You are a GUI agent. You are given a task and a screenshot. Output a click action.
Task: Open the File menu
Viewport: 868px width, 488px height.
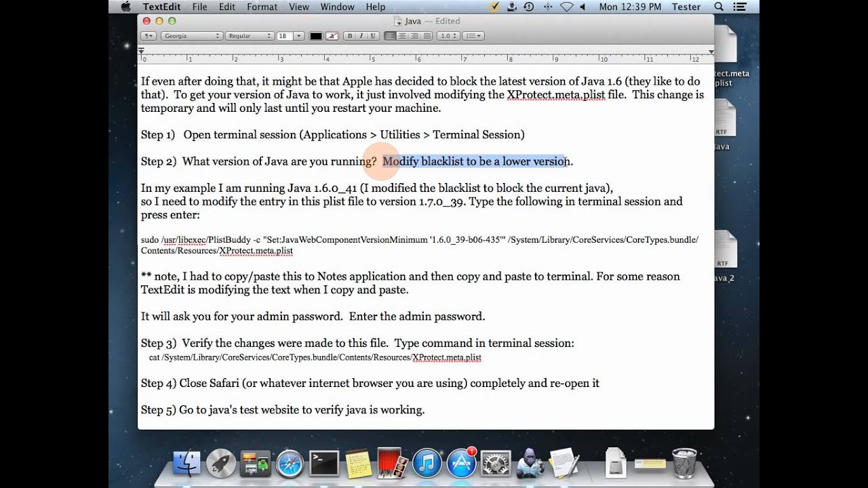[199, 7]
